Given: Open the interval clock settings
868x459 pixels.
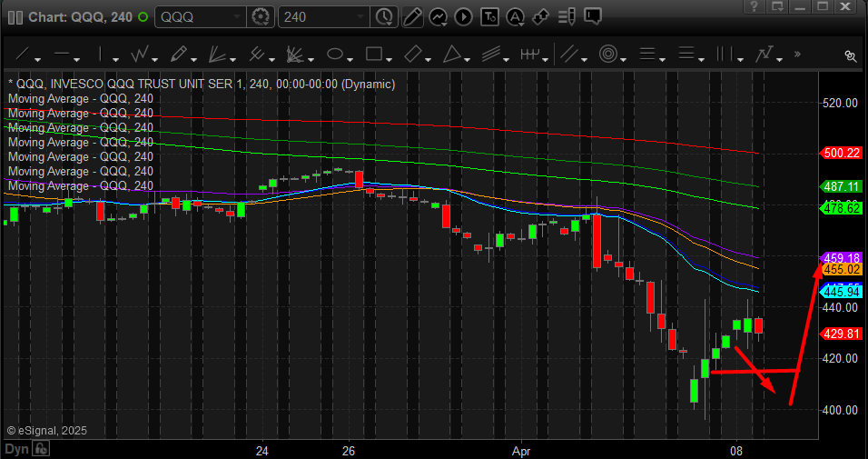Looking at the screenshot, I should (384, 16).
